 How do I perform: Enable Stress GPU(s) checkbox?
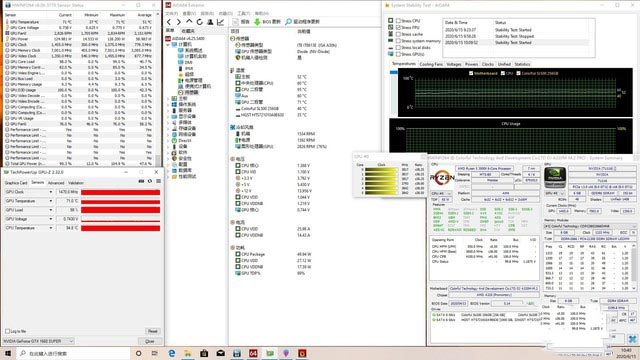398,54
